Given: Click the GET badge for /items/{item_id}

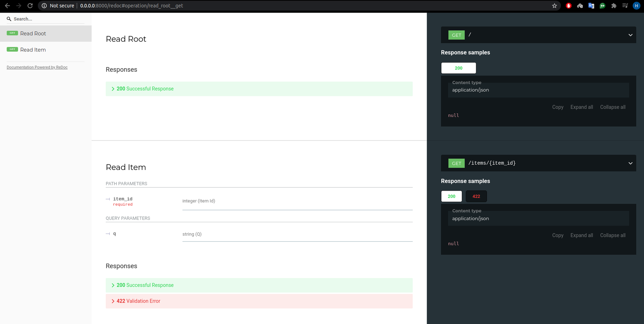Looking at the screenshot, I should pos(456,163).
